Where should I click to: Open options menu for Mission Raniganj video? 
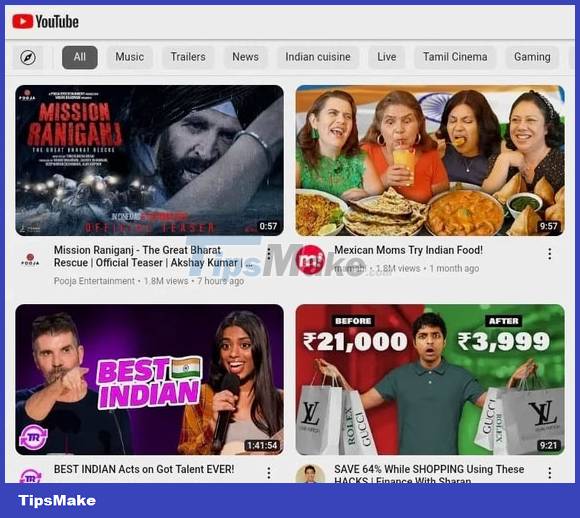[x=269, y=253]
